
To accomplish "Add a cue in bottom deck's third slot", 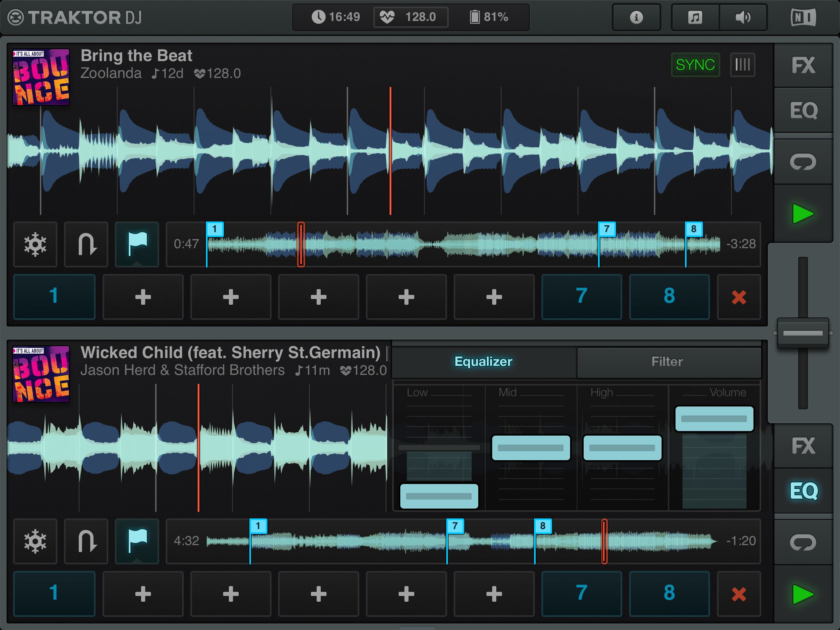I will pyautogui.click(x=231, y=593).
